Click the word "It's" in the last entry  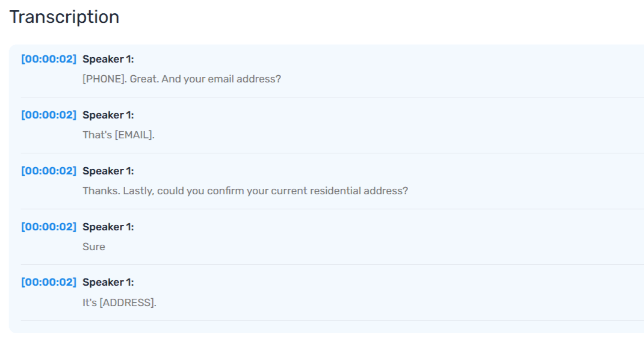[x=90, y=303]
